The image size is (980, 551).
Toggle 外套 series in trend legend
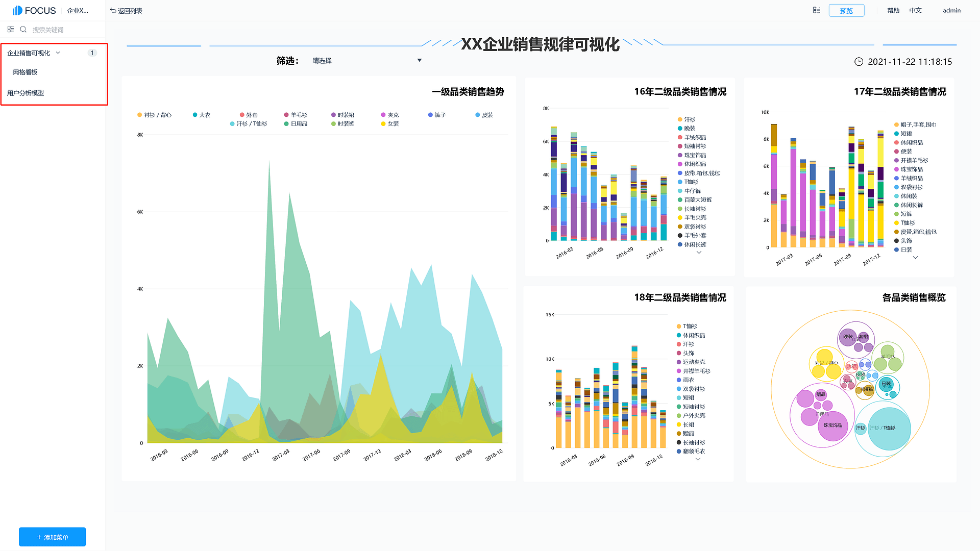pos(249,115)
